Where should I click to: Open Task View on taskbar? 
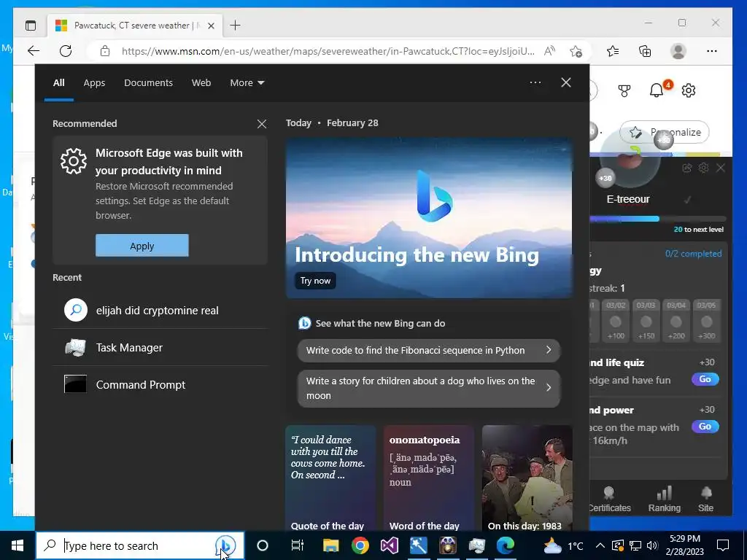coord(298,545)
